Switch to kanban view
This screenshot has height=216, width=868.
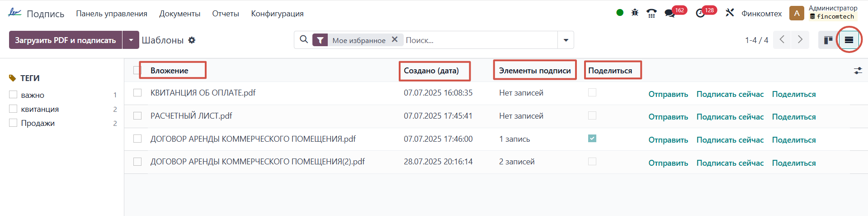pyautogui.click(x=828, y=40)
